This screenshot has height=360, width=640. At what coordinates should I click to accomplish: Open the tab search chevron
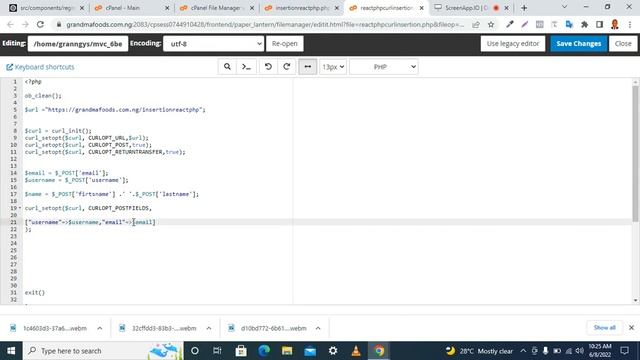coord(564,7)
